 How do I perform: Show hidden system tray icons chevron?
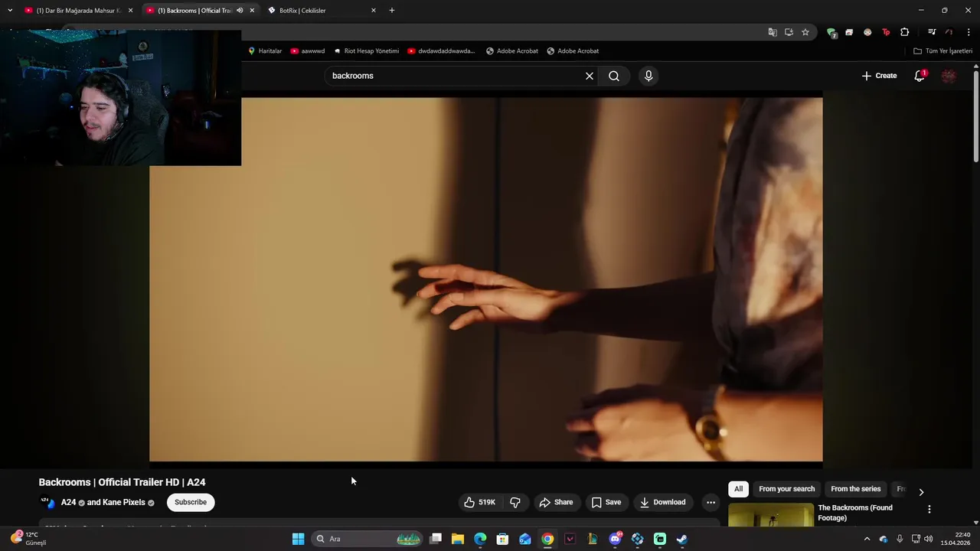(x=867, y=539)
